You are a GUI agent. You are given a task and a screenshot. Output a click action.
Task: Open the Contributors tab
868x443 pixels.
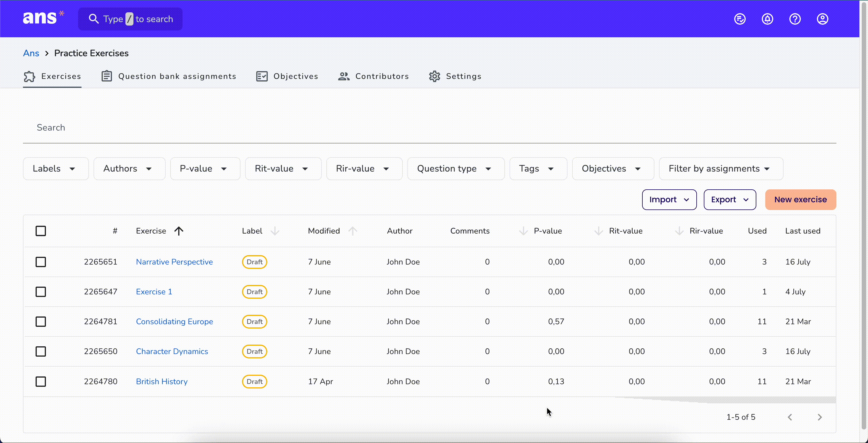[x=373, y=76]
